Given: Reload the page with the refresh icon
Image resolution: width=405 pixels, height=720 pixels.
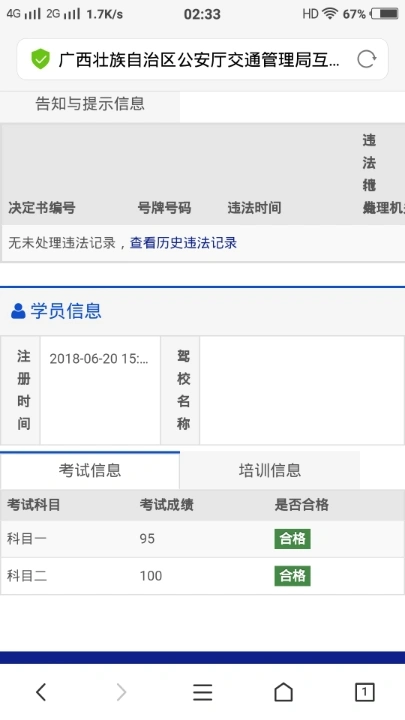Looking at the screenshot, I should tap(366, 59).
